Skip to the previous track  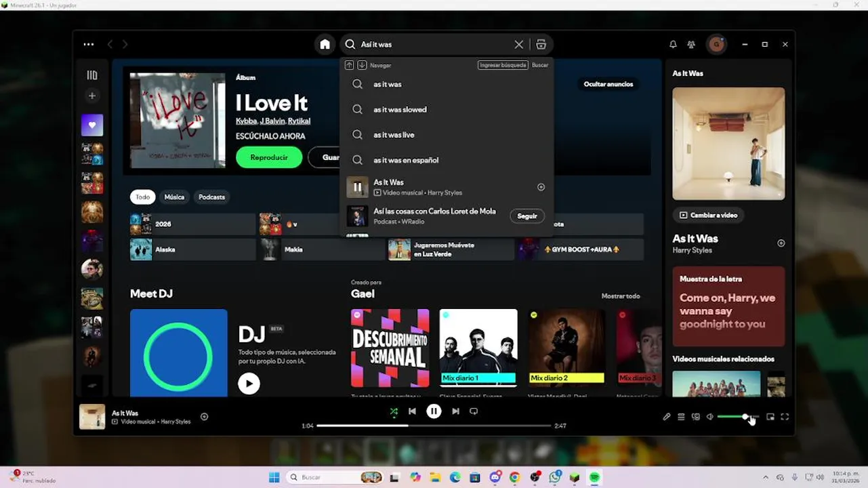coord(412,411)
